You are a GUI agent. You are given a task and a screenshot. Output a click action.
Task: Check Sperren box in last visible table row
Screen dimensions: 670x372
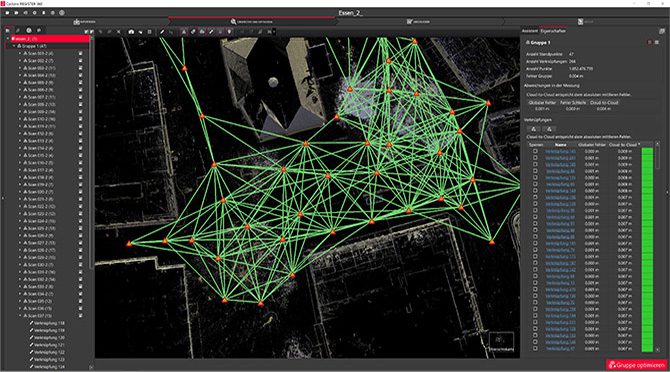coord(535,349)
